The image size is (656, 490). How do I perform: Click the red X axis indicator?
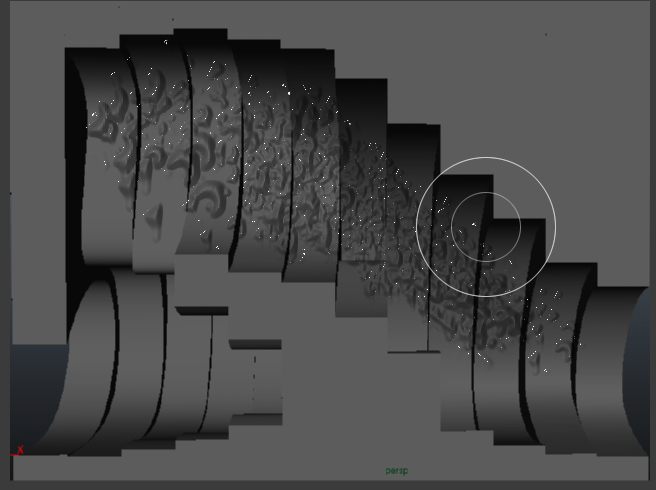tap(18, 450)
